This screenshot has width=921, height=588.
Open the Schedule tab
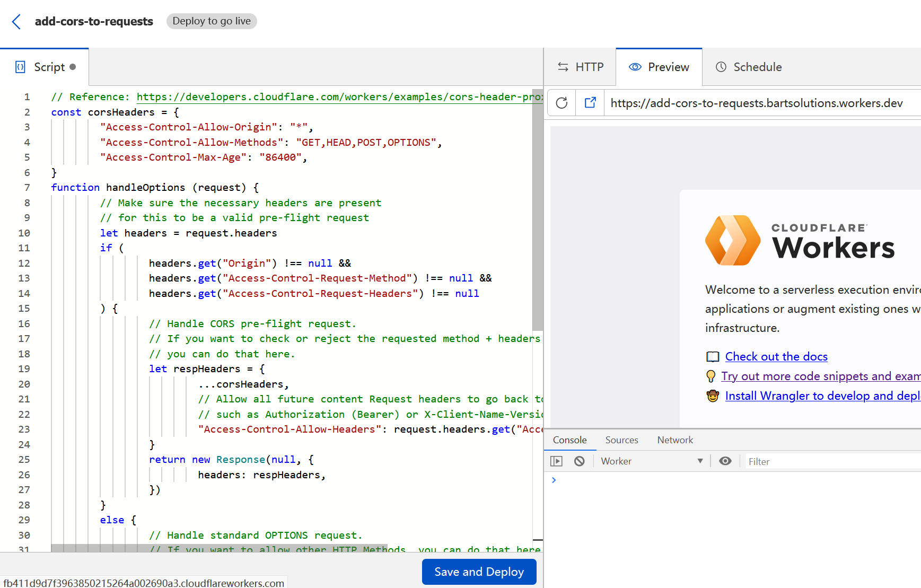pyautogui.click(x=749, y=67)
